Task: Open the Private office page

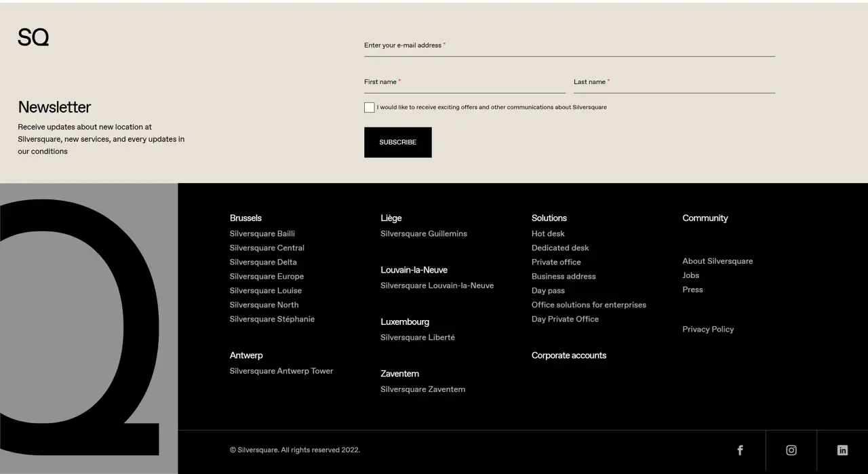Action: click(555, 262)
